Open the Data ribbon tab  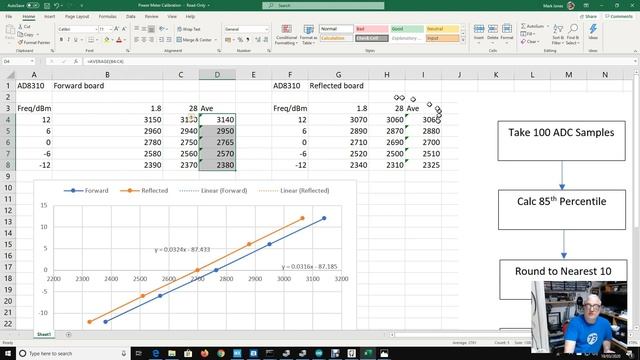point(131,17)
